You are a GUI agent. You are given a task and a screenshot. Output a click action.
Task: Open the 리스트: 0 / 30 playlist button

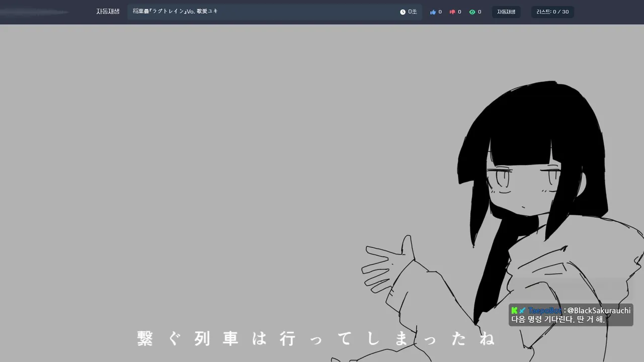coord(552,12)
